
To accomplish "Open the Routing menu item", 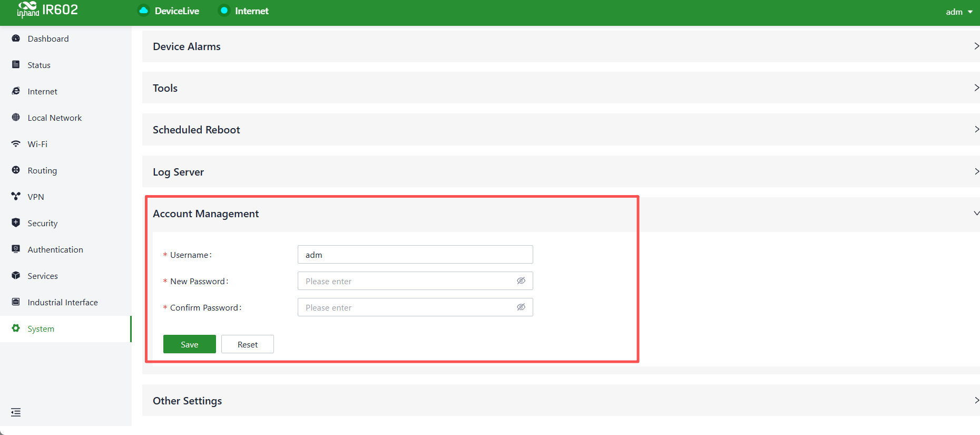I will 66,170.
